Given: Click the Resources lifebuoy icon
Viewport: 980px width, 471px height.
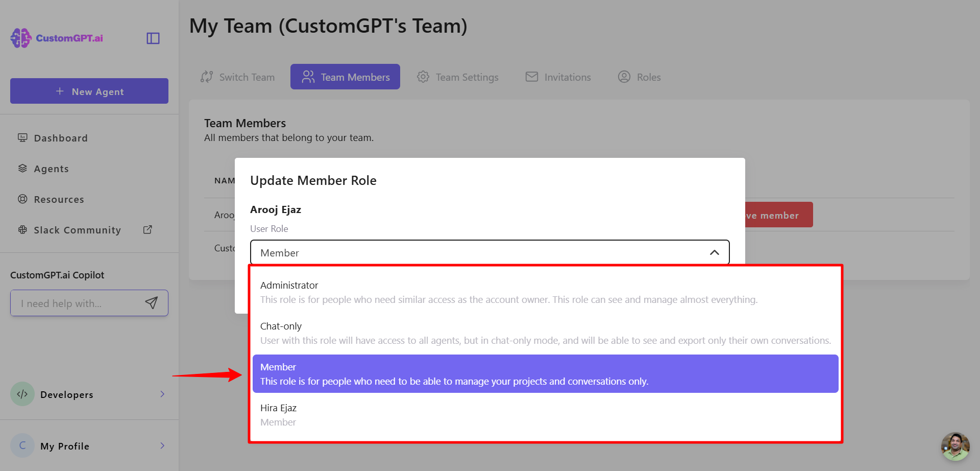Looking at the screenshot, I should tap(22, 199).
